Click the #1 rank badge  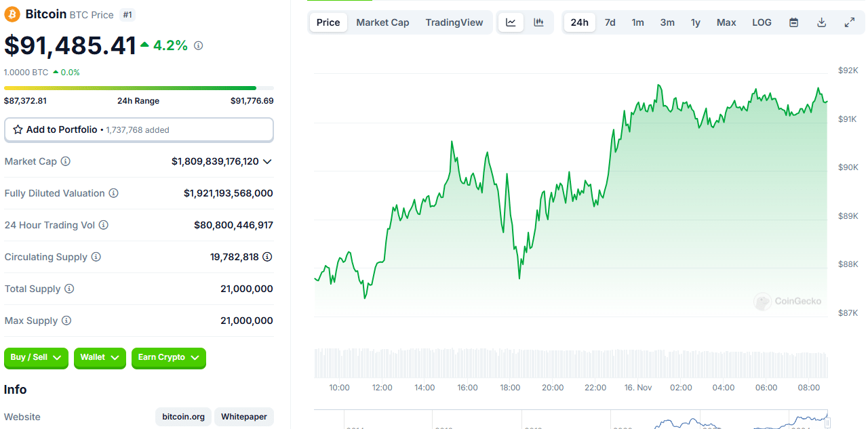pyautogui.click(x=127, y=14)
